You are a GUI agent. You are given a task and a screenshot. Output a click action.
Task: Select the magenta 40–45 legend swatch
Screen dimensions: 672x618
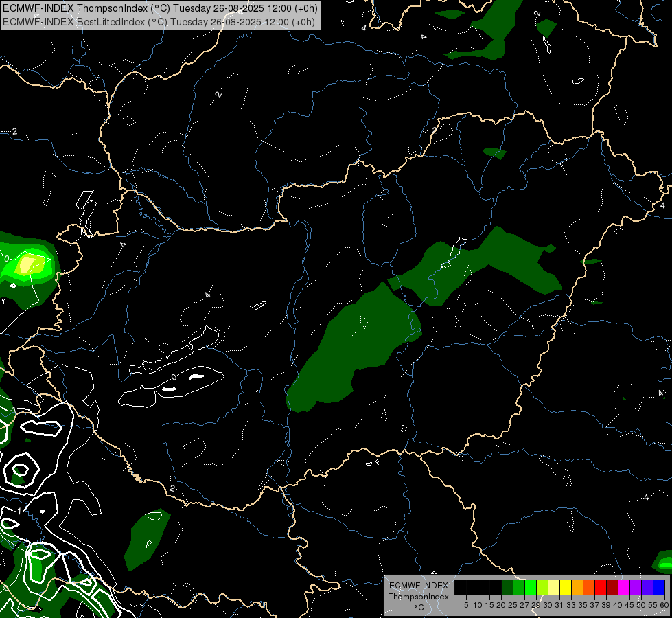pos(624,587)
